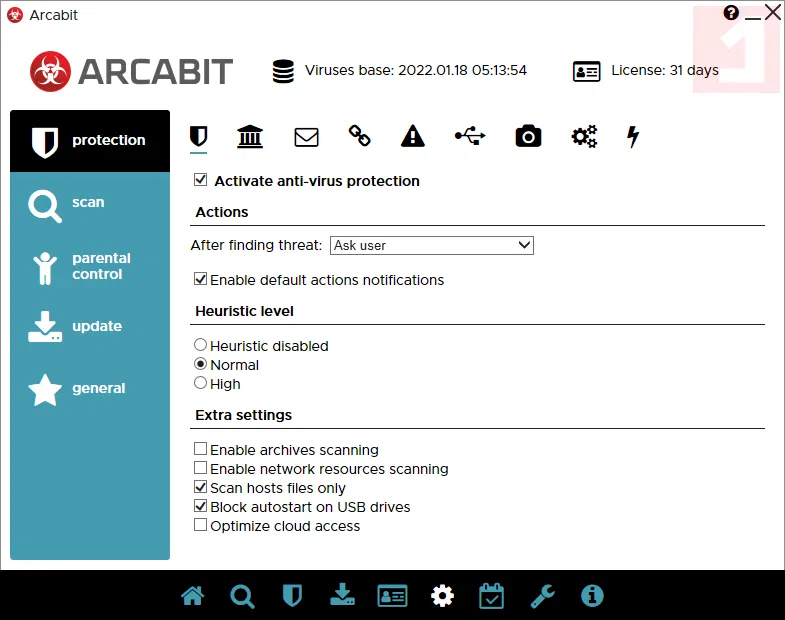Image resolution: width=785 pixels, height=620 pixels.
Task: Click the info icon in bottom bar
Action: [x=592, y=596]
